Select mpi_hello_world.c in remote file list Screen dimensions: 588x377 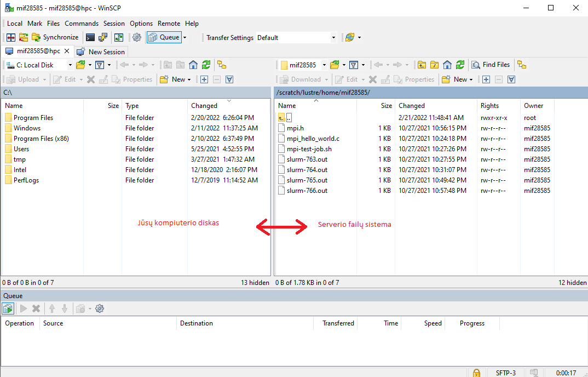click(x=313, y=139)
